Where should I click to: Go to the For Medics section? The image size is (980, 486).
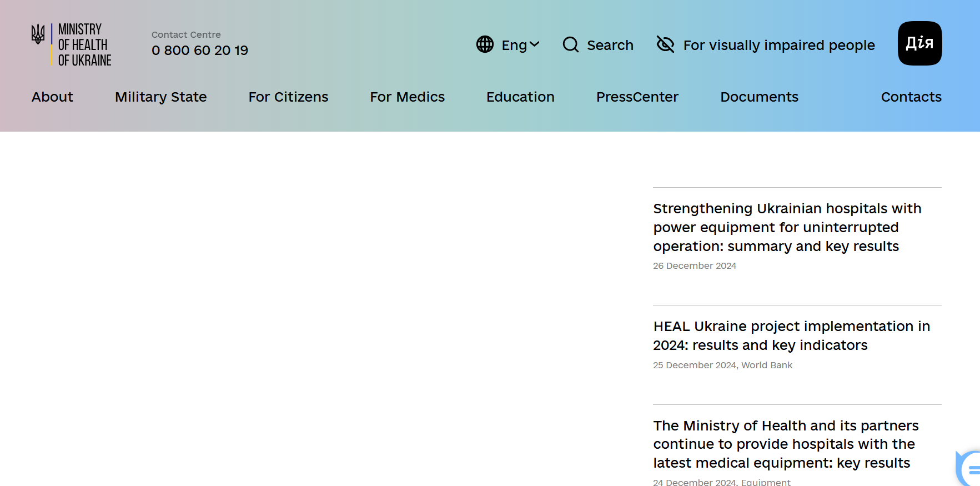pos(407,97)
